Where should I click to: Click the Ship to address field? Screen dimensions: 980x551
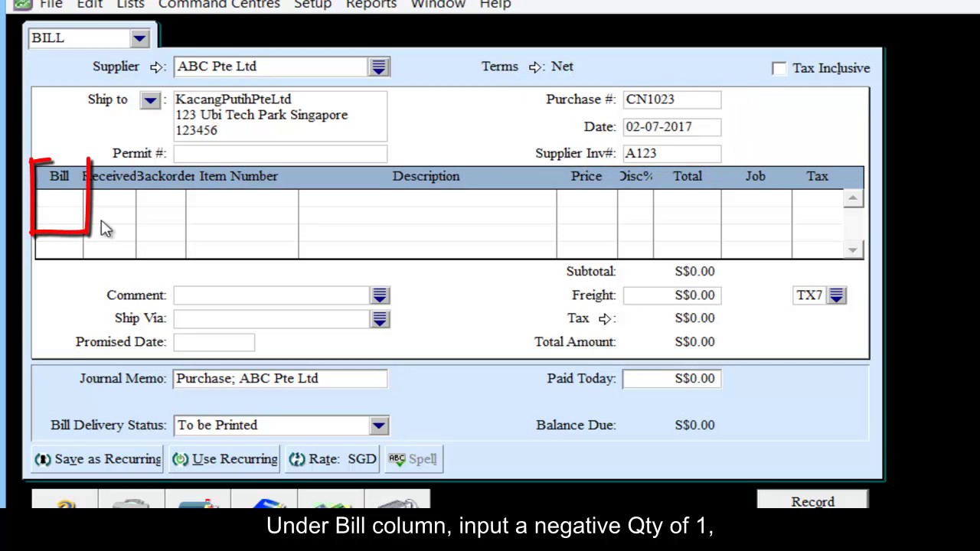[x=280, y=116]
